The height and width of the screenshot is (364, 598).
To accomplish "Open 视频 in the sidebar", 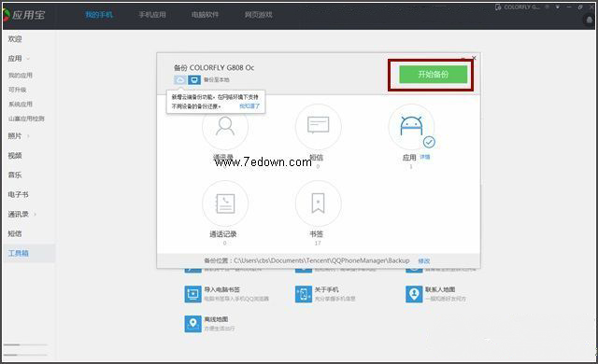I will (15, 155).
